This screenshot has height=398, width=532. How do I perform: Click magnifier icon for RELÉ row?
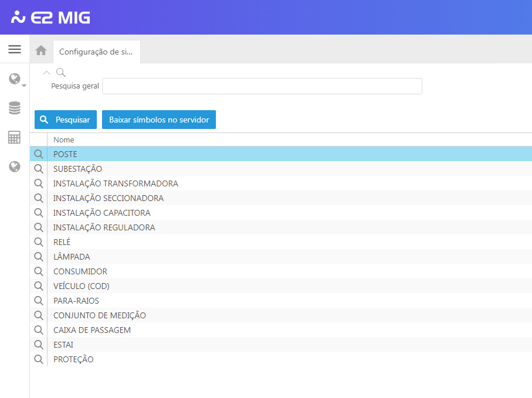pos(39,242)
